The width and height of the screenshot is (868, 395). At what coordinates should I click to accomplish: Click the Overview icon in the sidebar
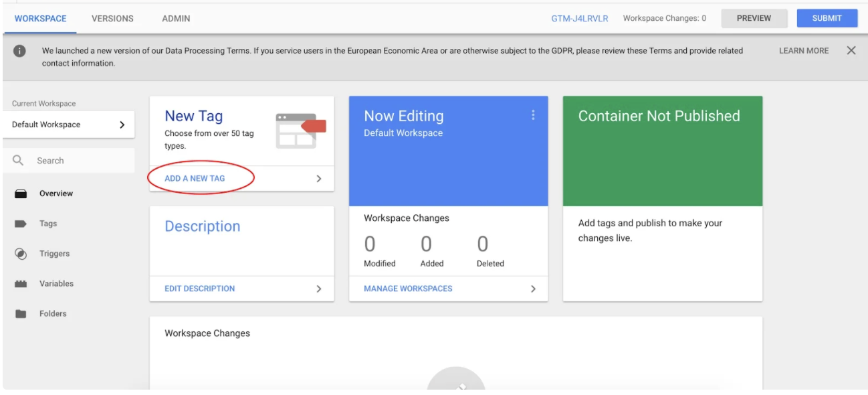(21, 193)
